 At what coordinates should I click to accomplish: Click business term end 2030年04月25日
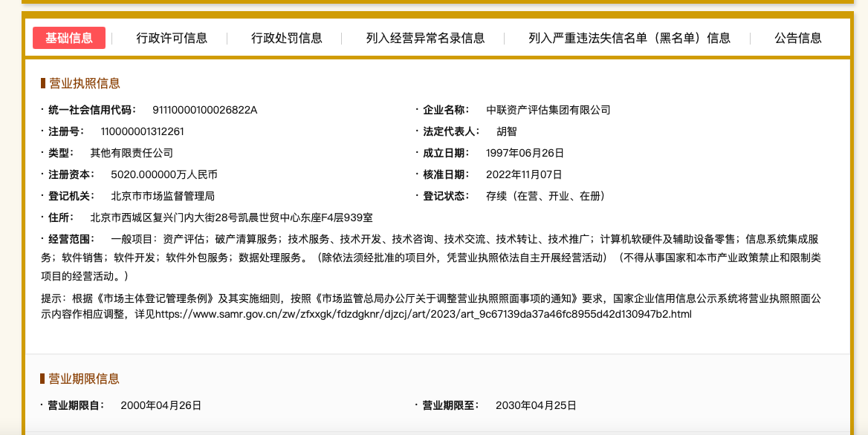pyautogui.click(x=536, y=405)
